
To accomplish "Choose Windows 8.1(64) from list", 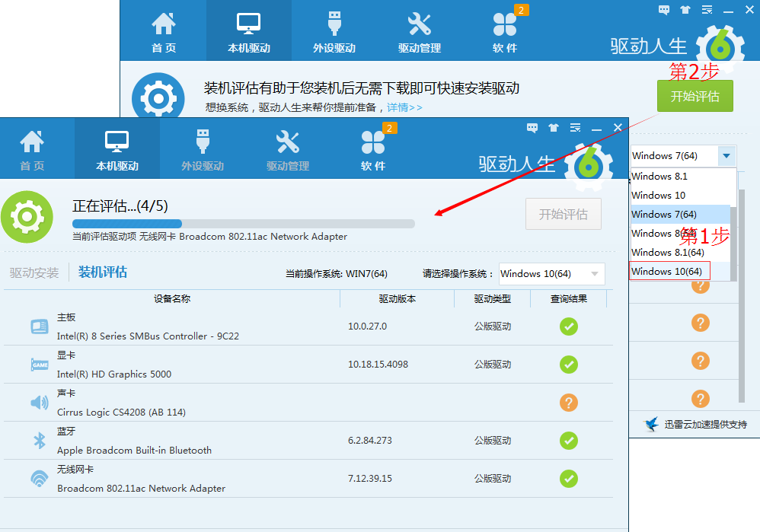I will pyautogui.click(x=680, y=252).
